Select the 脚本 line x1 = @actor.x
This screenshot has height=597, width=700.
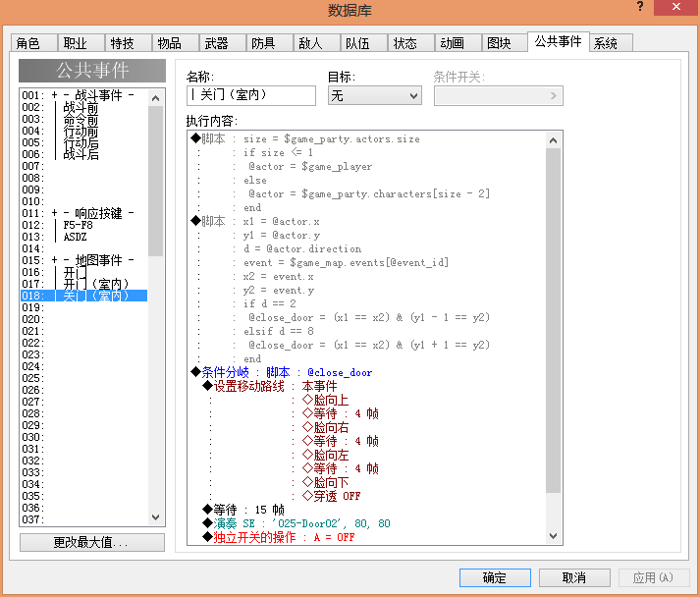point(367,222)
